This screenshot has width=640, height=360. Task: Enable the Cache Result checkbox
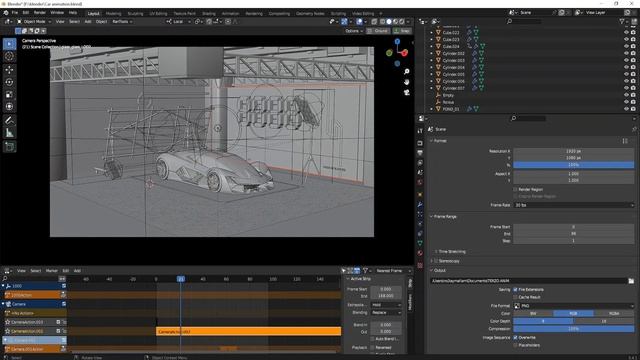tap(515, 297)
